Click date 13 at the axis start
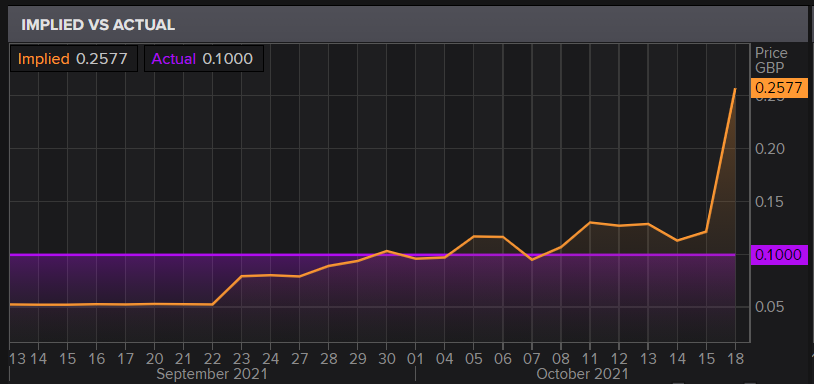Viewport: 814px width, 384px height. 17,359
